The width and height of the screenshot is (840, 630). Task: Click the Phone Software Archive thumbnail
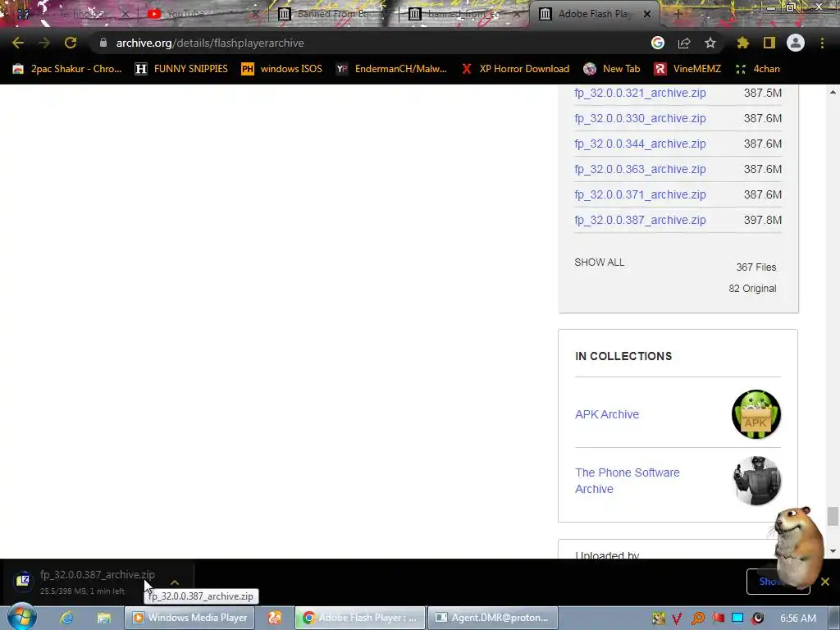point(756,481)
